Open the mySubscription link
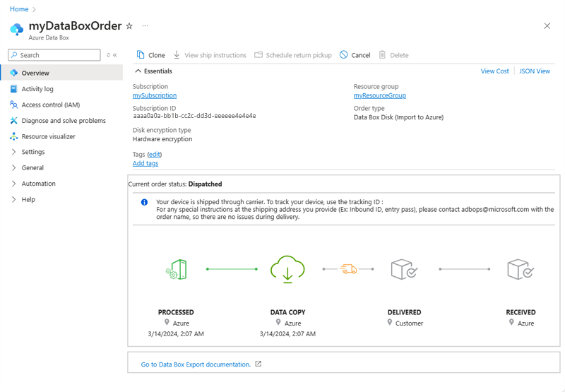The width and height of the screenshot is (565, 392). tap(155, 95)
